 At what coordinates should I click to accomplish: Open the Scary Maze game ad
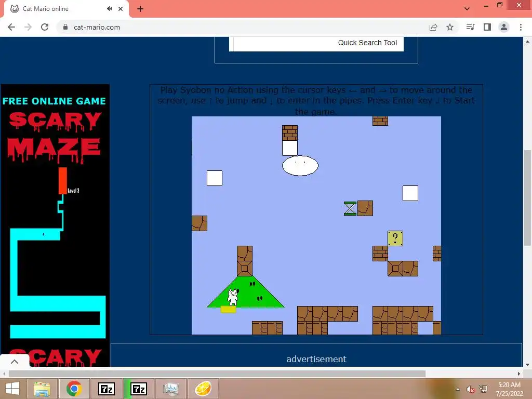55,225
